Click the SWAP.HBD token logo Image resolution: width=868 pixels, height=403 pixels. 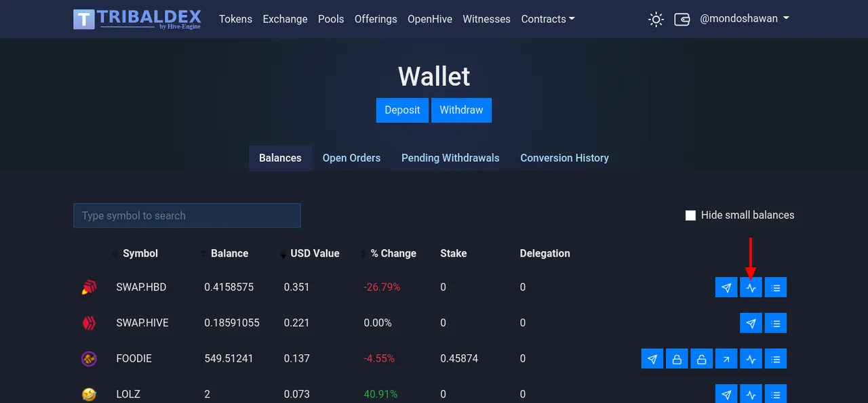click(89, 287)
